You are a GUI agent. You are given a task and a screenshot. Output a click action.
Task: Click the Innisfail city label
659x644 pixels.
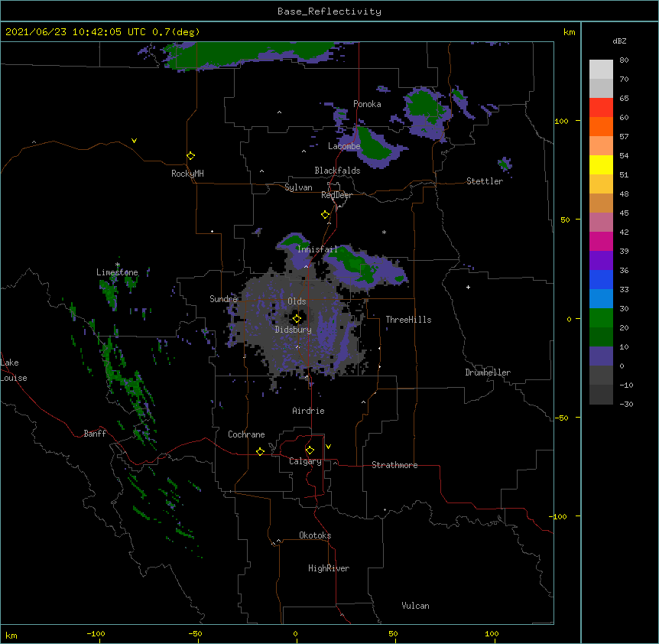(317, 249)
